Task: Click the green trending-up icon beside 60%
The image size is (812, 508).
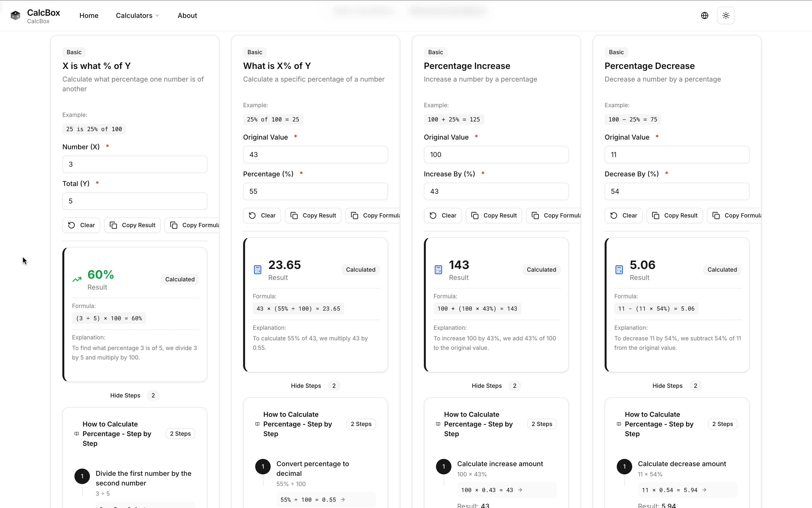Action: 77,279
